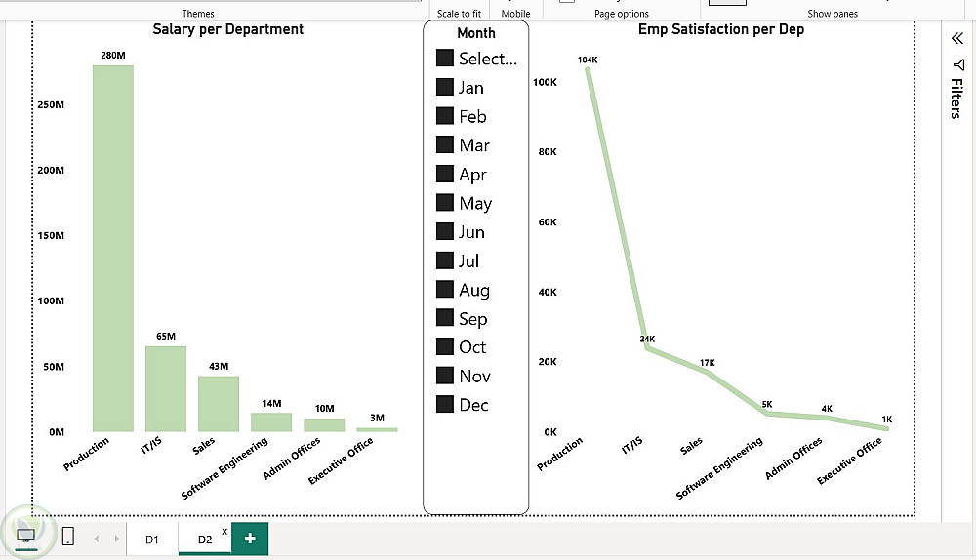The image size is (976, 560).
Task: Click Scale to fit option
Action: click(x=459, y=13)
